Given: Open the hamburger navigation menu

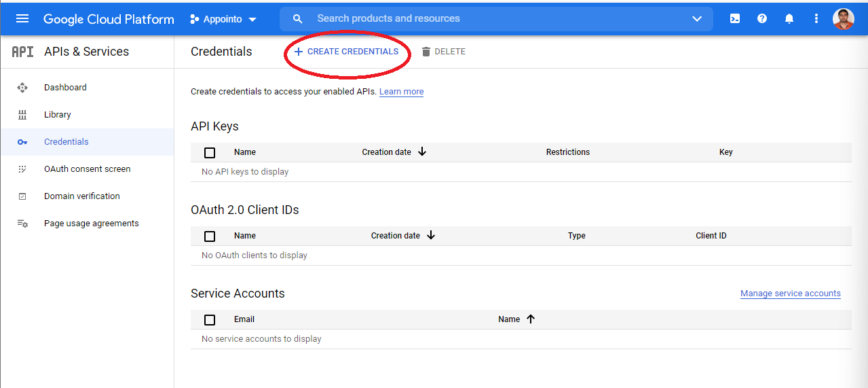Looking at the screenshot, I should [22, 18].
